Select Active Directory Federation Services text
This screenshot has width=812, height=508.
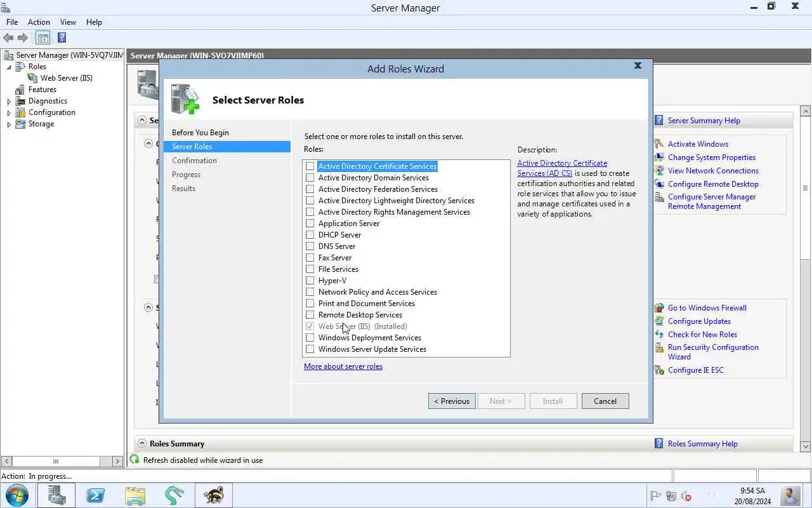[378, 189]
